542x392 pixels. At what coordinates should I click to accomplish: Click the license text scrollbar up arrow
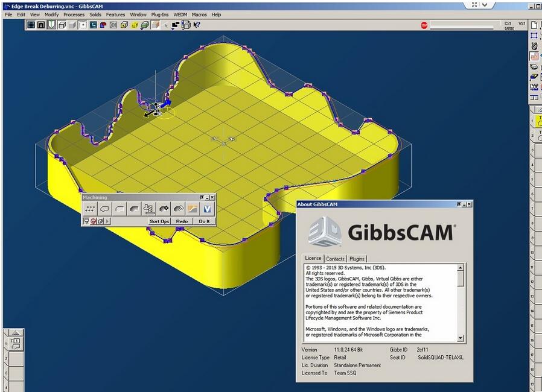coord(461,268)
